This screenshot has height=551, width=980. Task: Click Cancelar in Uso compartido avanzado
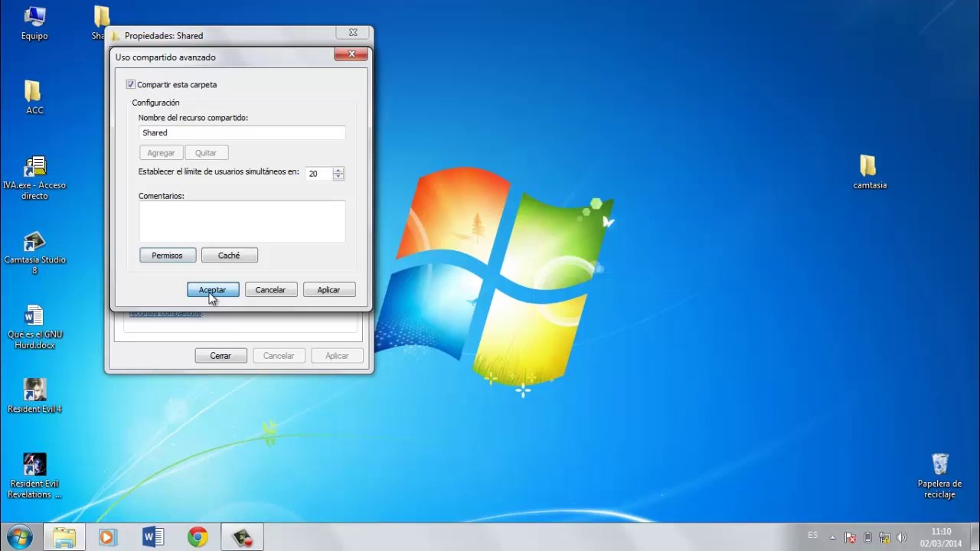click(271, 290)
